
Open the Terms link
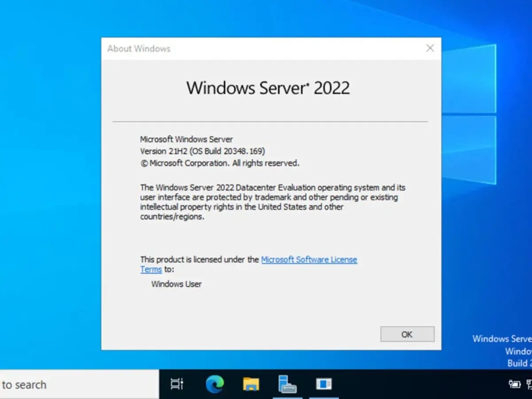[151, 269]
